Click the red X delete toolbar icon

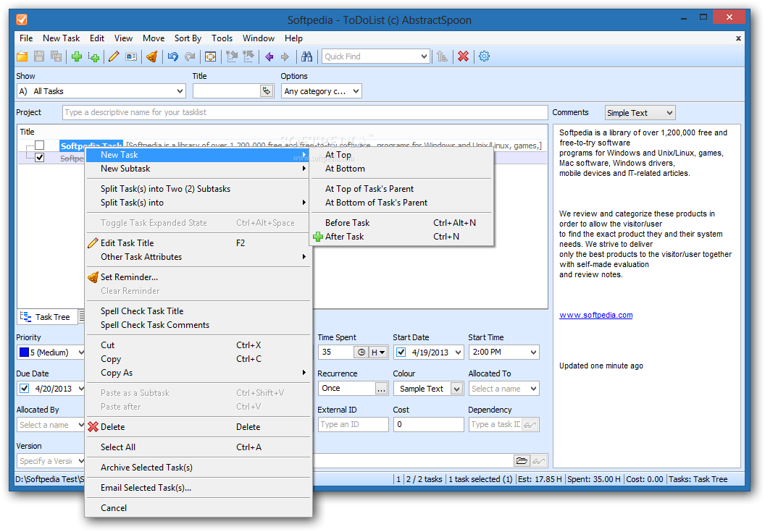click(x=463, y=56)
